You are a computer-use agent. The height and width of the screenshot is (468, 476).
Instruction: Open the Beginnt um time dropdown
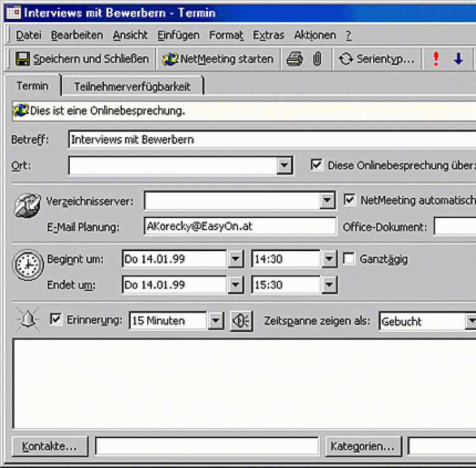(x=329, y=259)
